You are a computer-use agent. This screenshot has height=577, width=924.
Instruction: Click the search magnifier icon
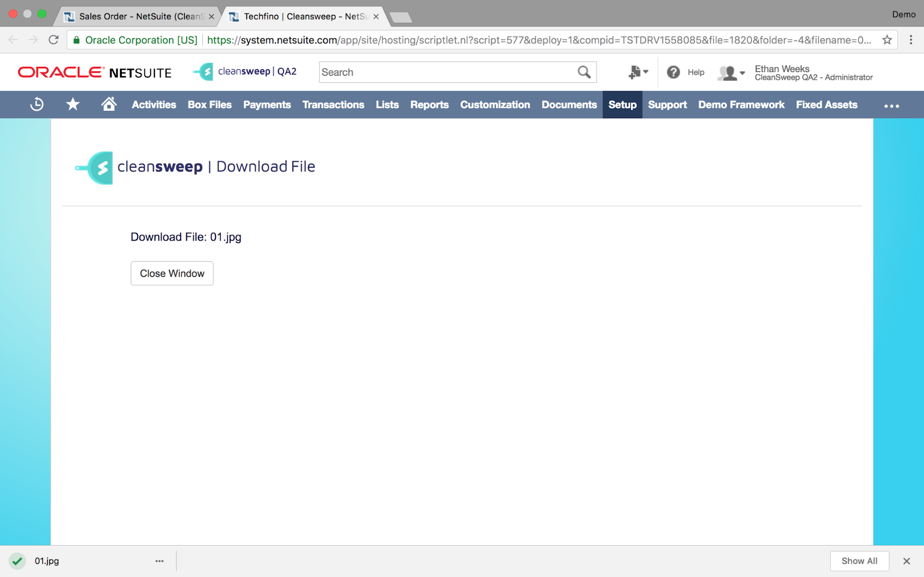pyautogui.click(x=584, y=72)
